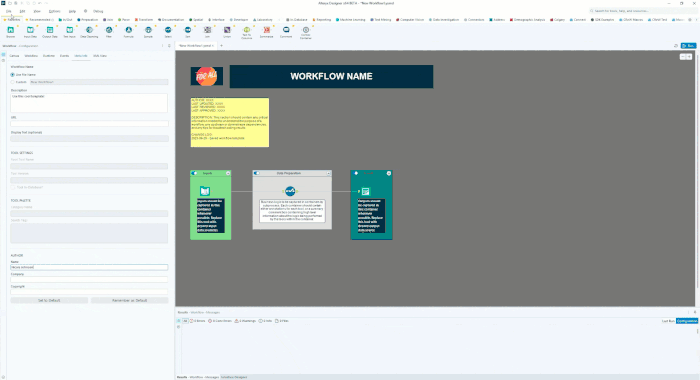This screenshot has width=700, height=380.
Task: Click the Output Data tool in teal container
Action: [365, 191]
